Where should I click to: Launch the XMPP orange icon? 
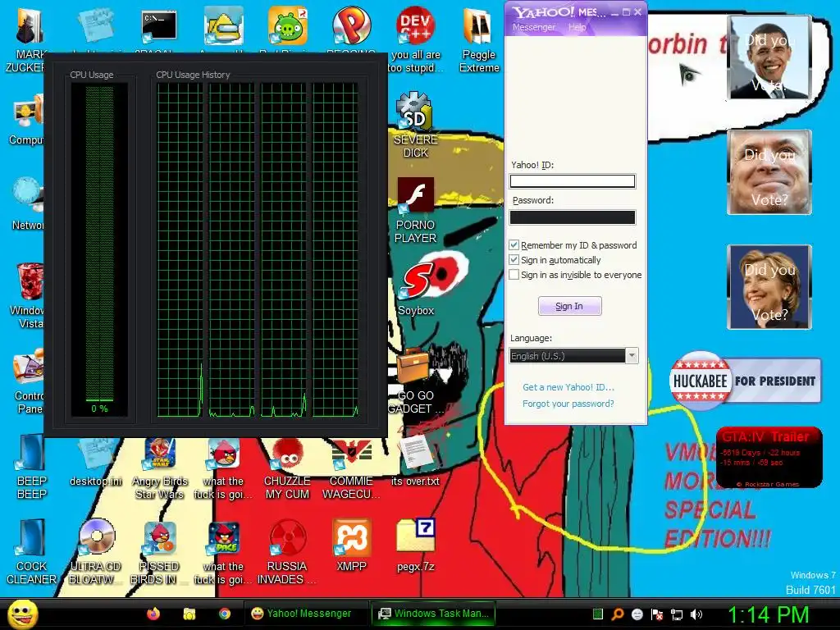[x=351, y=537]
